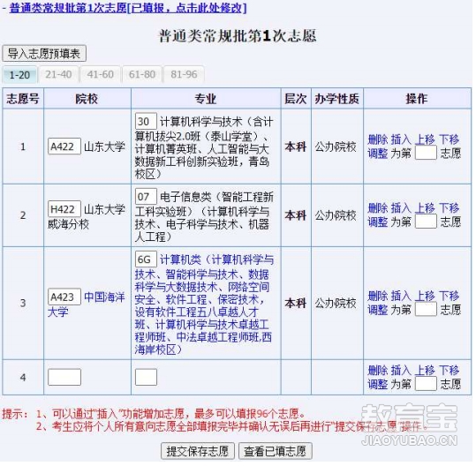Click the 导入志愿预填表 button
Screen dimensions: 476x466
pyautogui.click(x=44, y=54)
